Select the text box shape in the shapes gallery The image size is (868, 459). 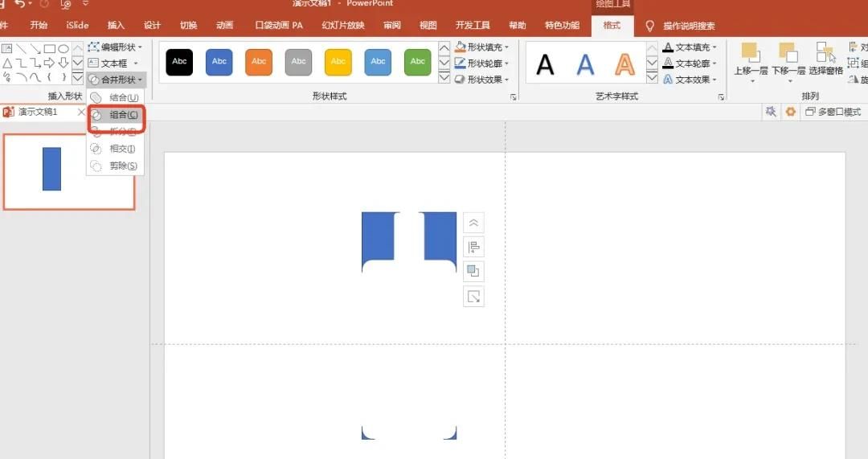(x=6, y=49)
